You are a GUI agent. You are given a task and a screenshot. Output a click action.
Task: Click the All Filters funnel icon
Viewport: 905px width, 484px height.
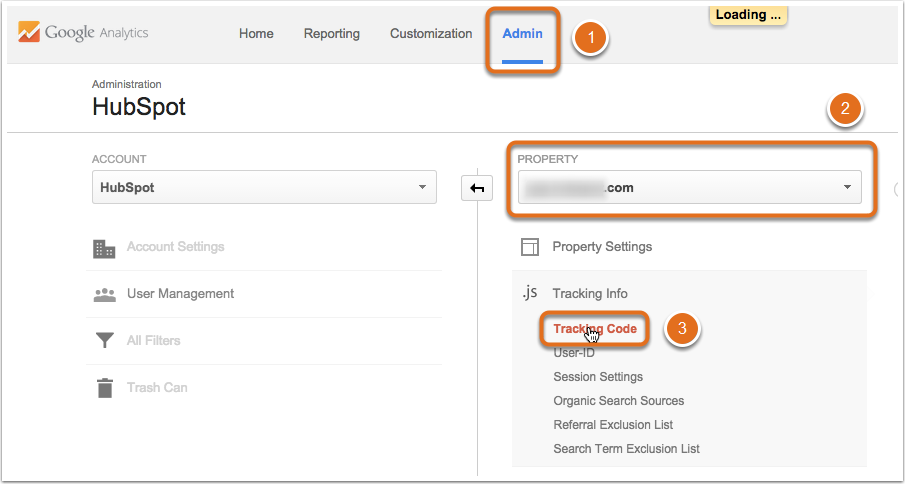tap(104, 340)
